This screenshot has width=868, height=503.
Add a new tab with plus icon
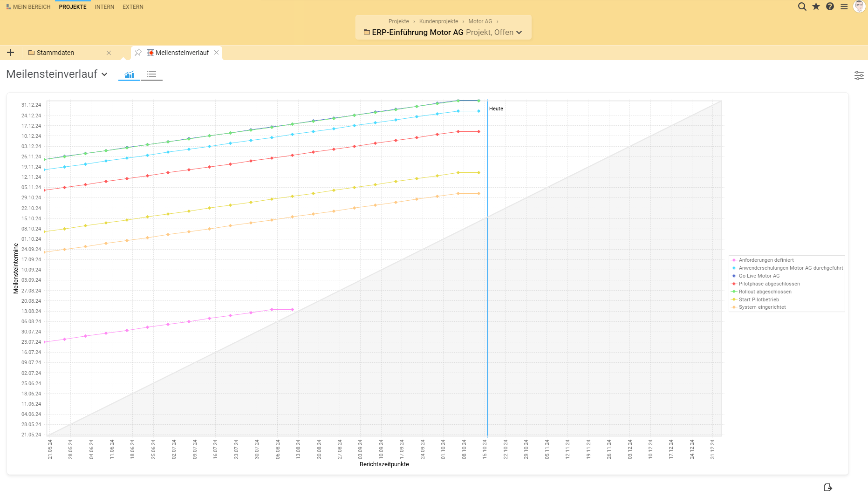click(10, 53)
